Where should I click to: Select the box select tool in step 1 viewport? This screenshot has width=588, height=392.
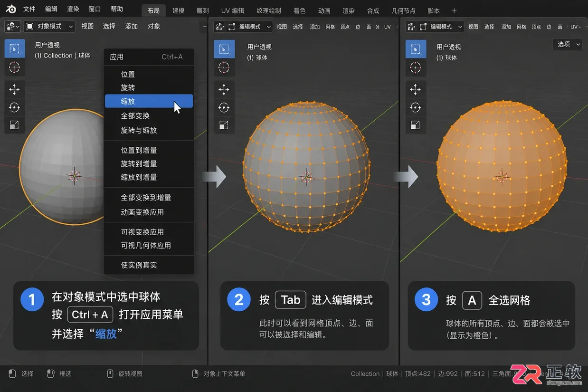click(14, 48)
